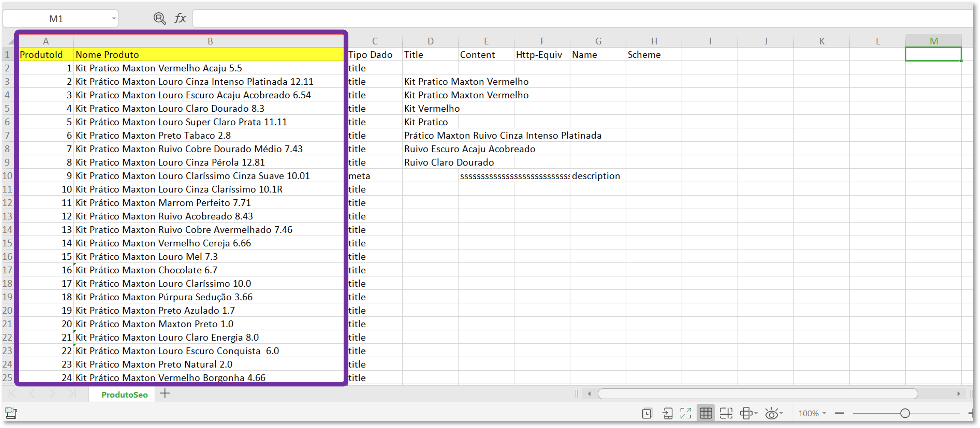
Task: Click the Scheme header cell
Action: tap(654, 54)
